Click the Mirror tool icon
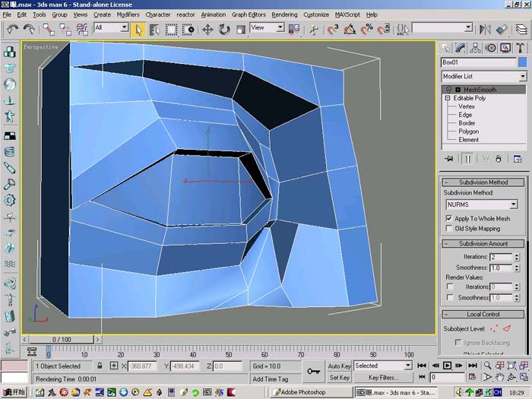The width and height of the screenshot is (532, 399). pos(485,30)
